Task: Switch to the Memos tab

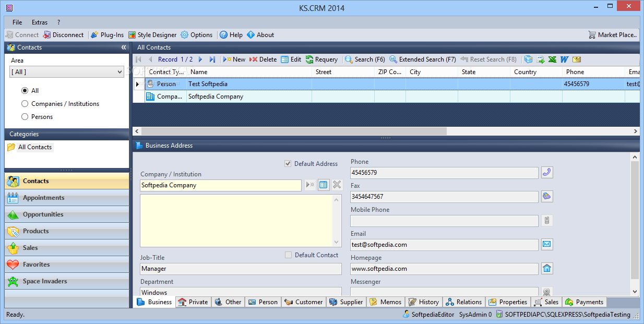Action: point(386,302)
